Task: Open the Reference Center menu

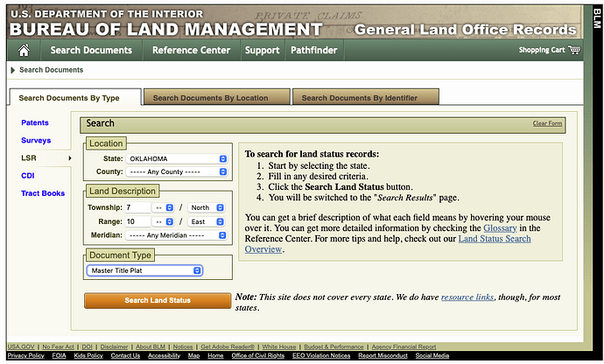Action: [x=191, y=50]
